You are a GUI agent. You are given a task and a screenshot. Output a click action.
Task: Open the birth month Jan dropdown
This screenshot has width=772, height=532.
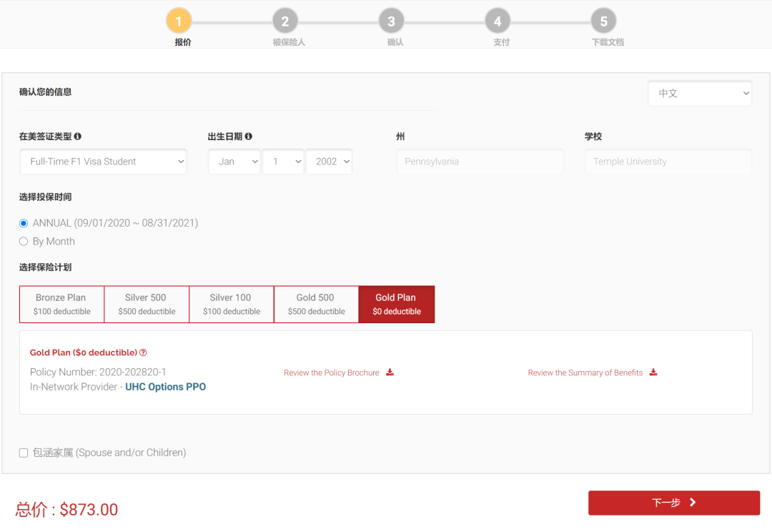[x=234, y=162]
